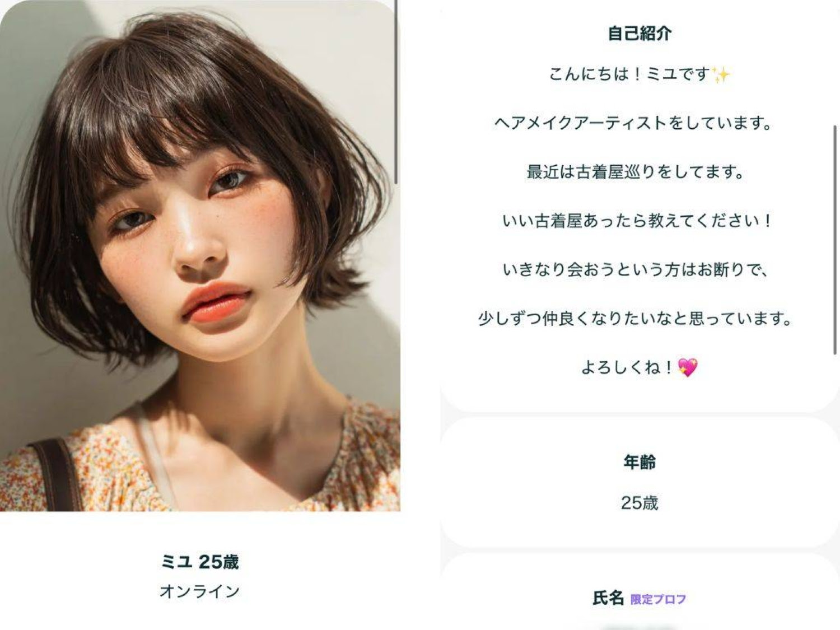Click the line いい古着屋あったら教えてください
The width and height of the screenshot is (840, 630).
[x=637, y=221]
